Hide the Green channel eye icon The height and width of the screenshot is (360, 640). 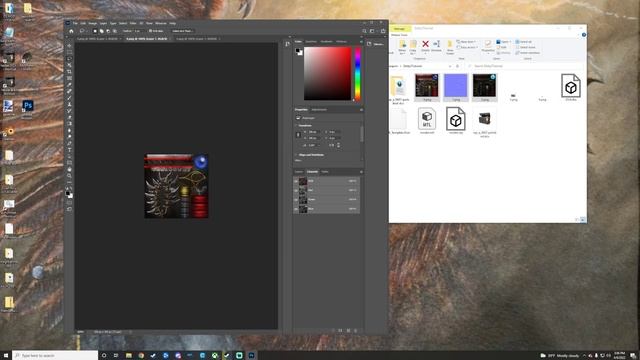coord(296,200)
